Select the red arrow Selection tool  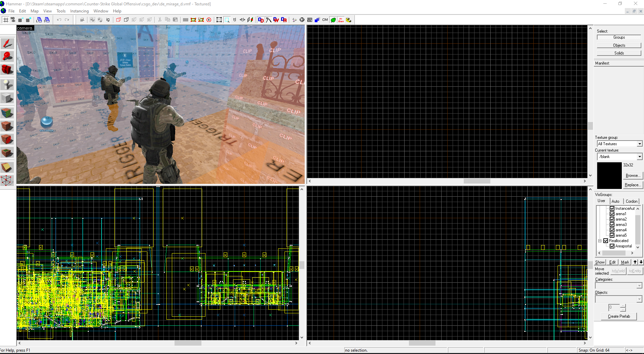coord(7,43)
